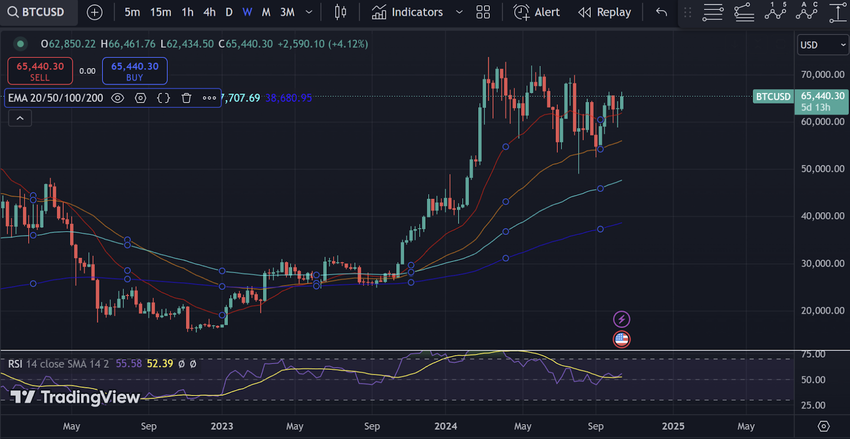Choose the W weekly timeframe
Viewport: 850px width, 439px height.
click(247, 12)
